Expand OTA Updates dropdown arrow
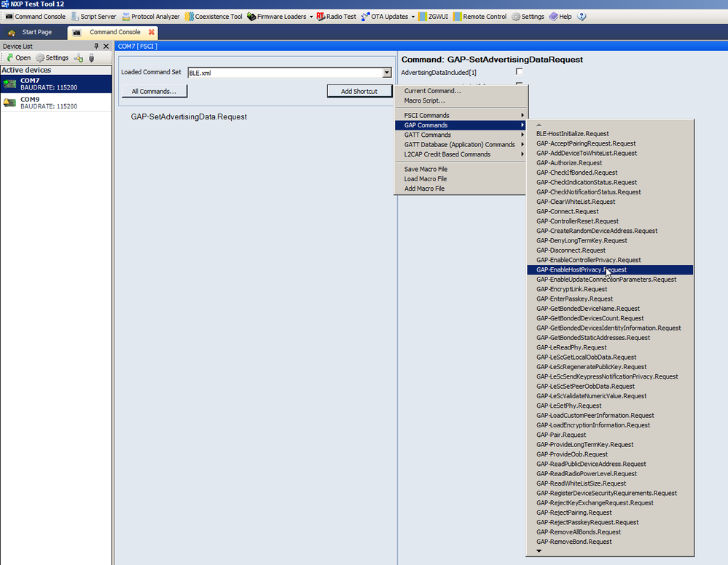The width and height of the screenshot is (728, 565). coord(412,17)
